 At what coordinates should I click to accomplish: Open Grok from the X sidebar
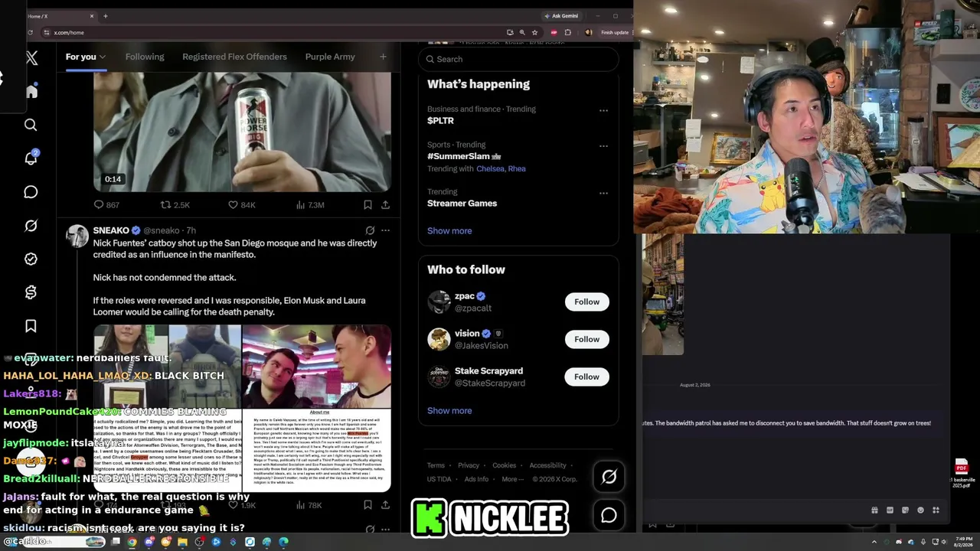click(31, 226)
